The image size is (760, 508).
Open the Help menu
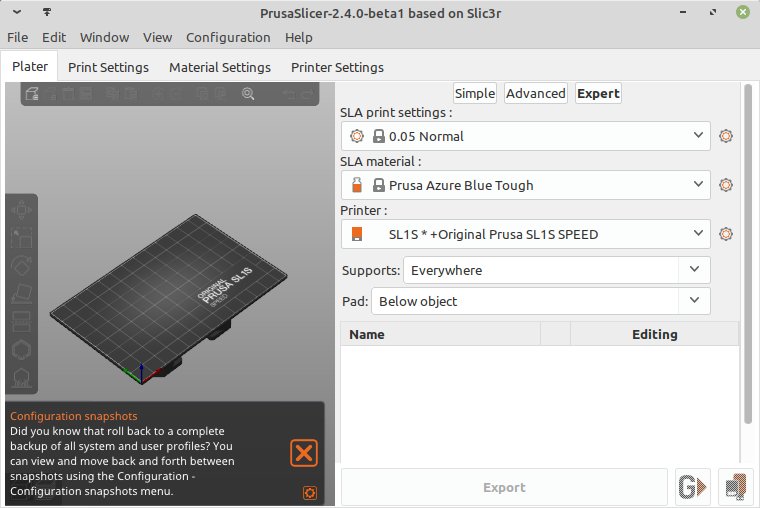(299, 37)
